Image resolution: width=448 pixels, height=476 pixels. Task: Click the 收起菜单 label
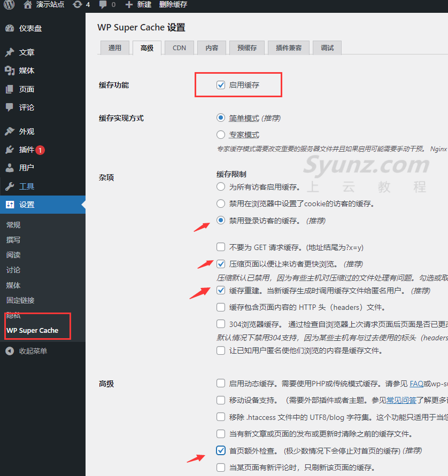(33, 351)
